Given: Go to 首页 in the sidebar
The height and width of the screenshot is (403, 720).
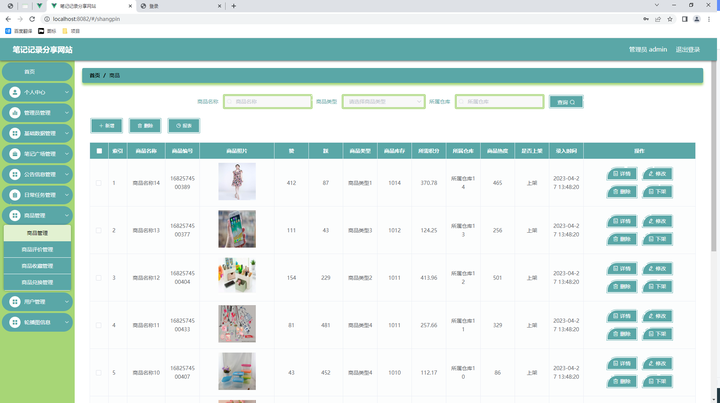Looking at the screenshot, I should (x=37, y=72).
